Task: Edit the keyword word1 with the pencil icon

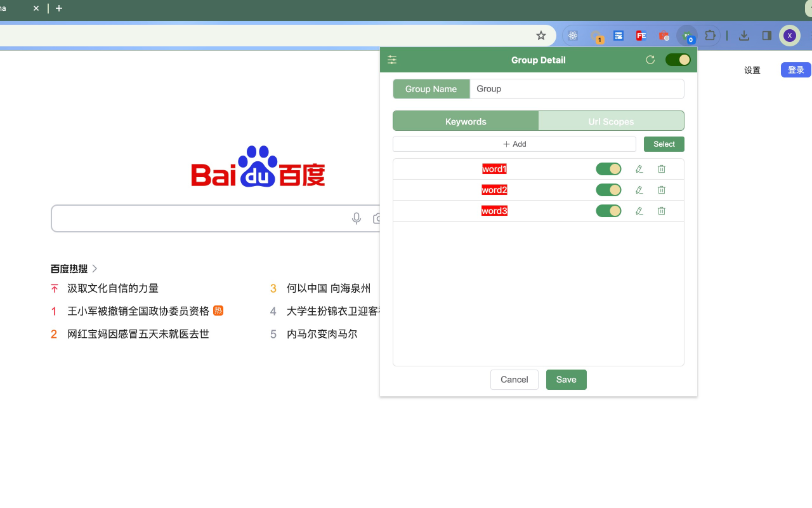Action: 639,168
